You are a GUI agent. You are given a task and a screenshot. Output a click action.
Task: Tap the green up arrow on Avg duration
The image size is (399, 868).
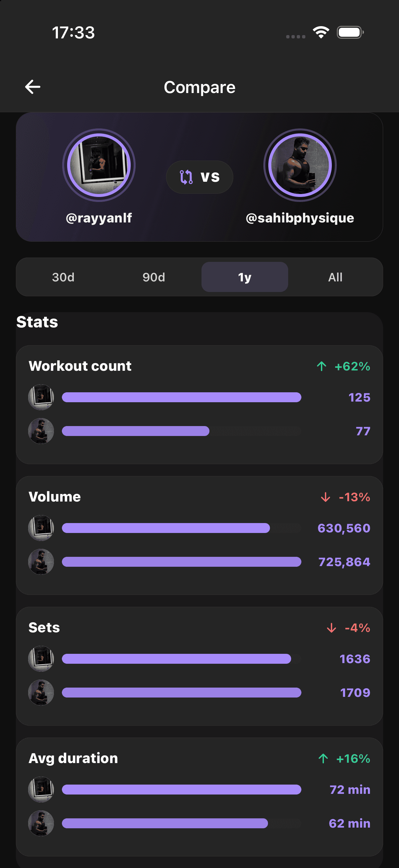(x=323, y=758)
